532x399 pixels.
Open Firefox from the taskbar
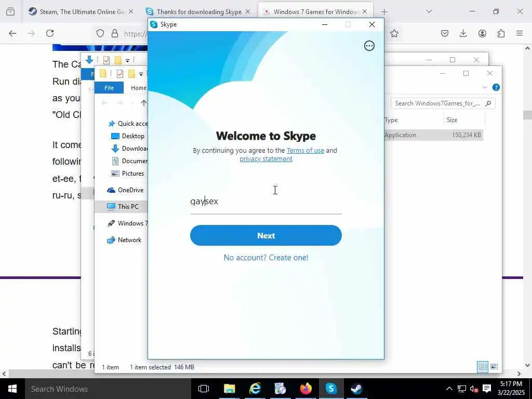[x=305, y=389]
